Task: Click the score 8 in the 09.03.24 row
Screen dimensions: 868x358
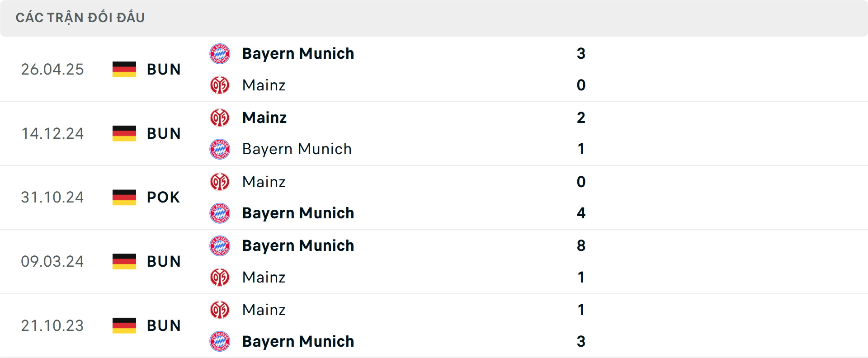Action: tap(582, 246)
